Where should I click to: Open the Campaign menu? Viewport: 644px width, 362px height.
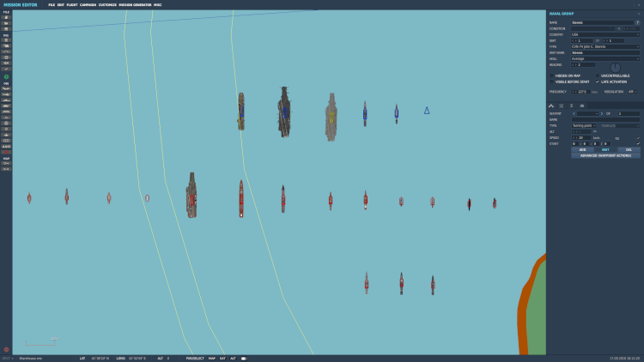coord(88,4)
